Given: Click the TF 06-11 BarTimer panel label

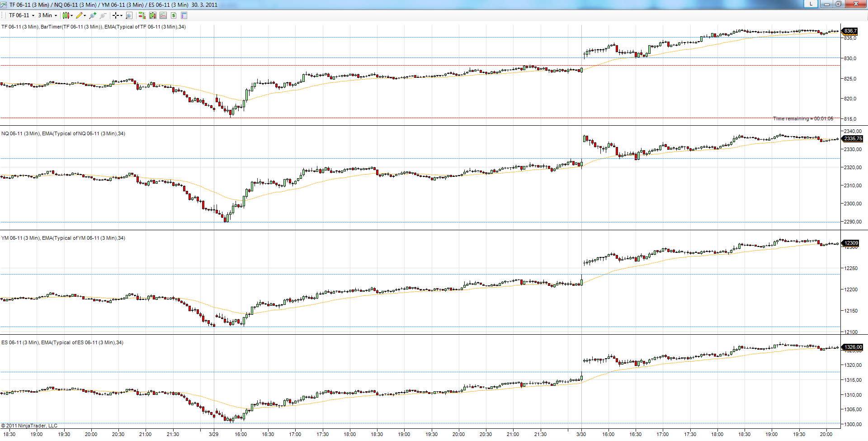Looking at the screenshot, I should [94, 27].
